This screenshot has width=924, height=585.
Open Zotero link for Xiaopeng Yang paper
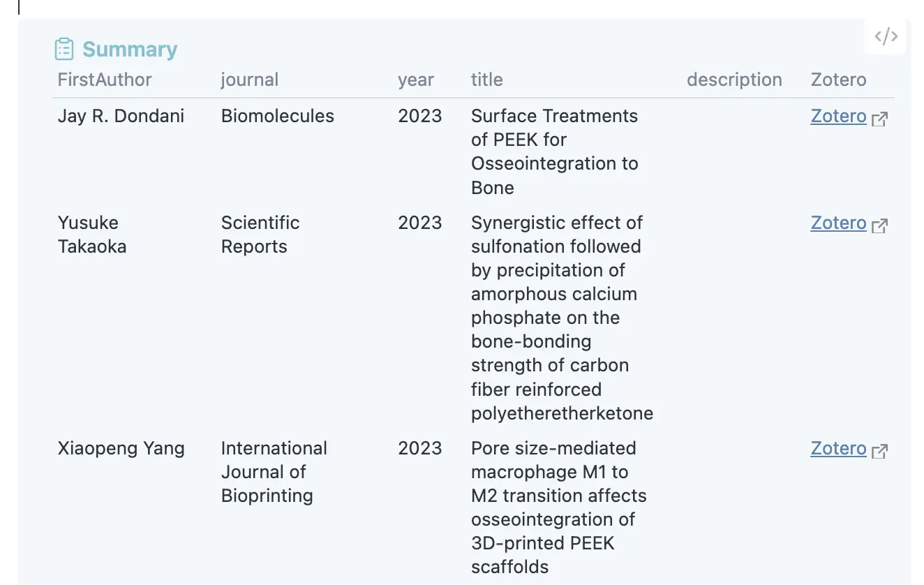(838, 448)
